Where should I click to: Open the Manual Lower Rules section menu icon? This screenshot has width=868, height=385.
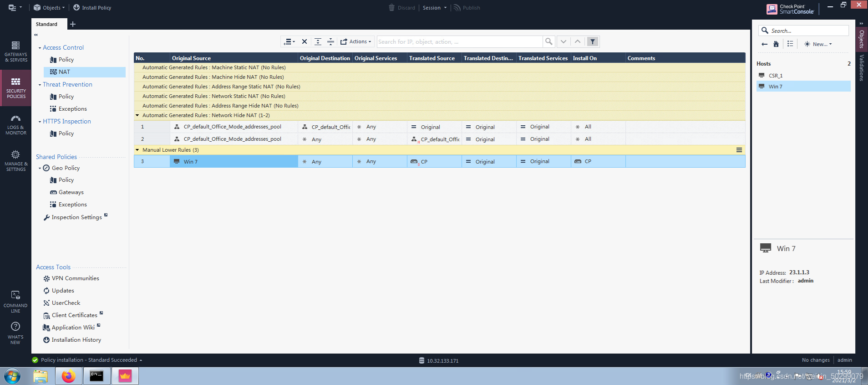[x=739, y=150]
